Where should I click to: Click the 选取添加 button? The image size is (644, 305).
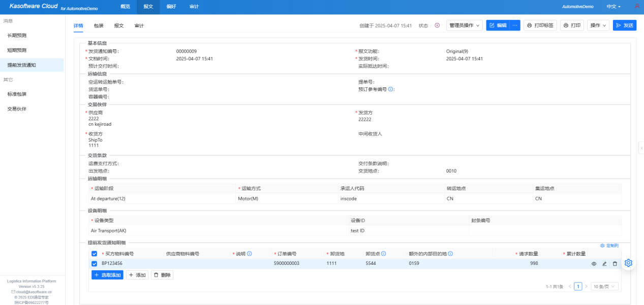[107, 275]
